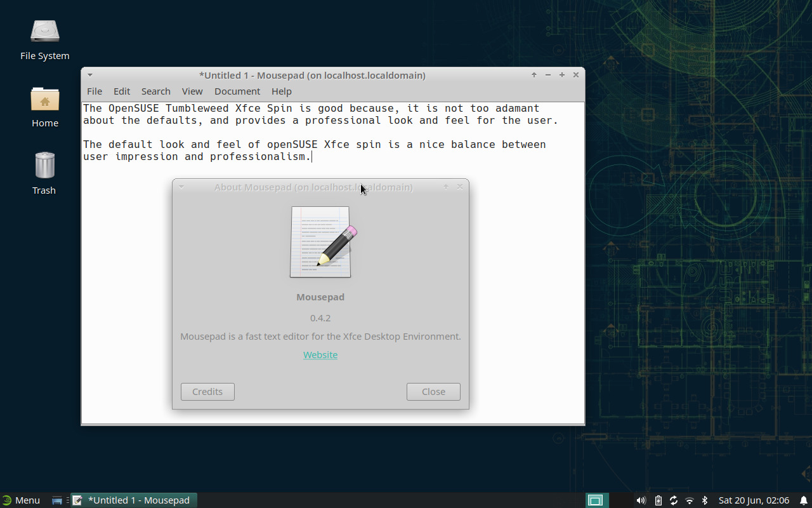Viewport: 812px width, 508px height.
Task: Mute audio via the volume icon
Action: click(x=641, y=500)
